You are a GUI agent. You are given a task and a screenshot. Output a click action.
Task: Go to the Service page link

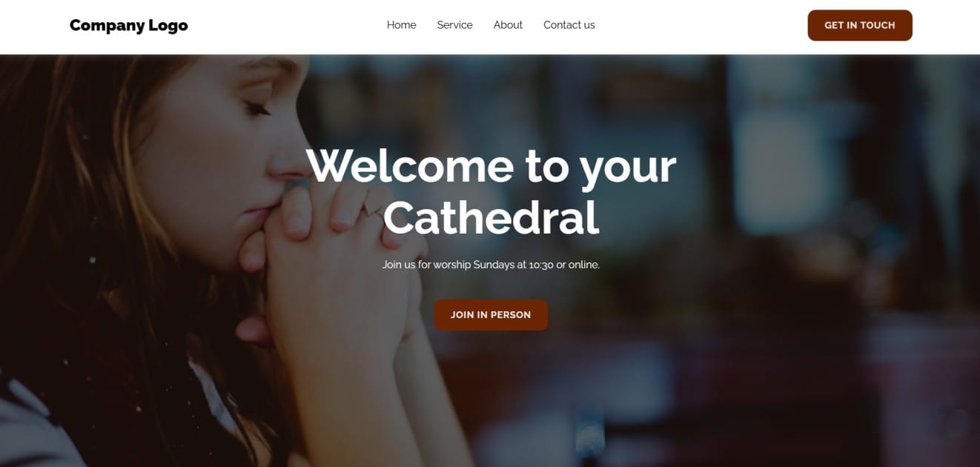point(454,25)
